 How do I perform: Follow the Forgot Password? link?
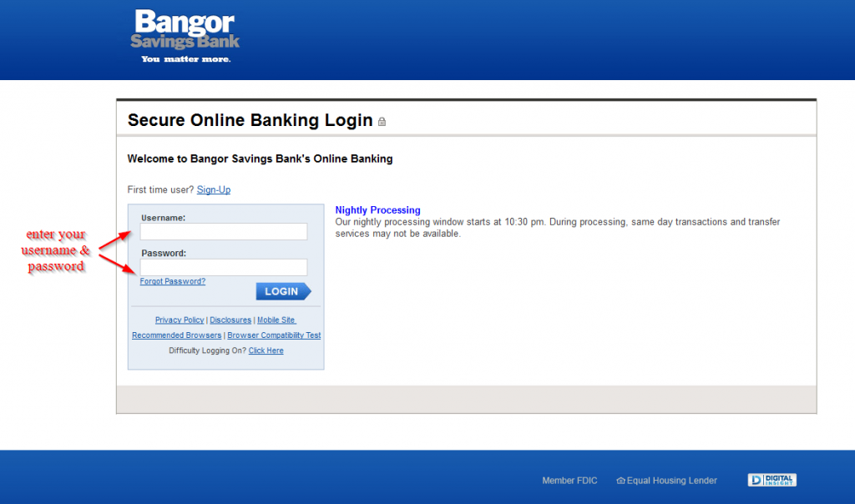(172, 281)
